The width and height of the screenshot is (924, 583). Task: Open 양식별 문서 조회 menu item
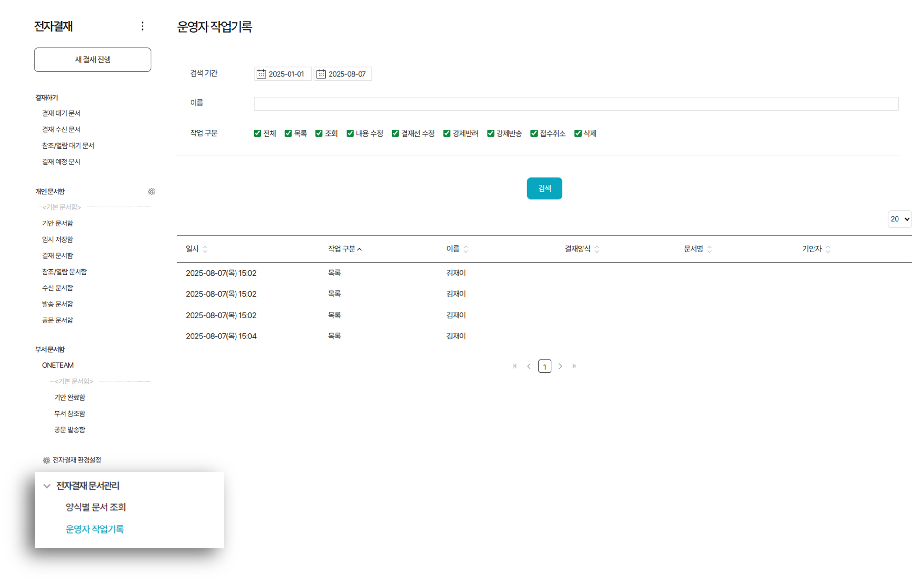click(96, 507)
